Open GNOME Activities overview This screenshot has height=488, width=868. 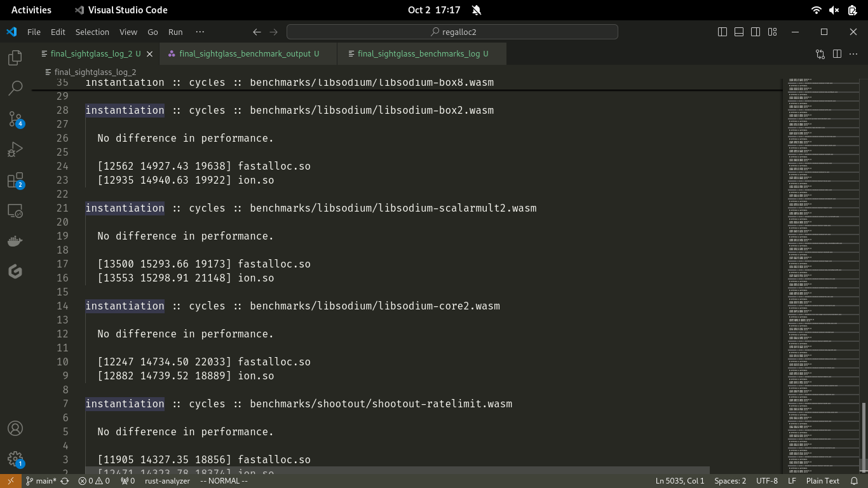pyautogui.click(x=31, y=10)
